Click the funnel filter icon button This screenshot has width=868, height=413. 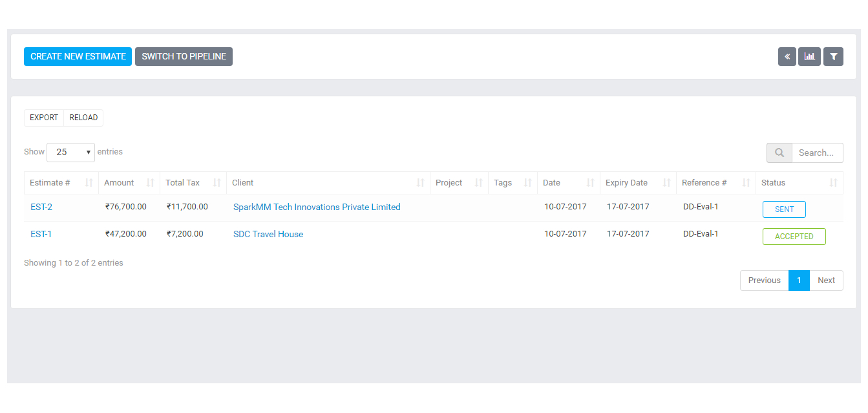pos(833,57)
